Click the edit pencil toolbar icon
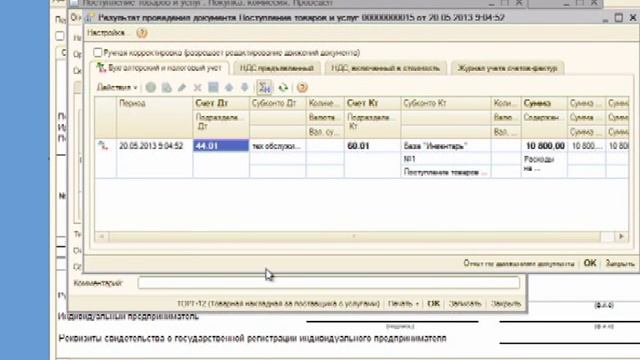The width and height of the screenshot is (640, 360). point(182,87)
